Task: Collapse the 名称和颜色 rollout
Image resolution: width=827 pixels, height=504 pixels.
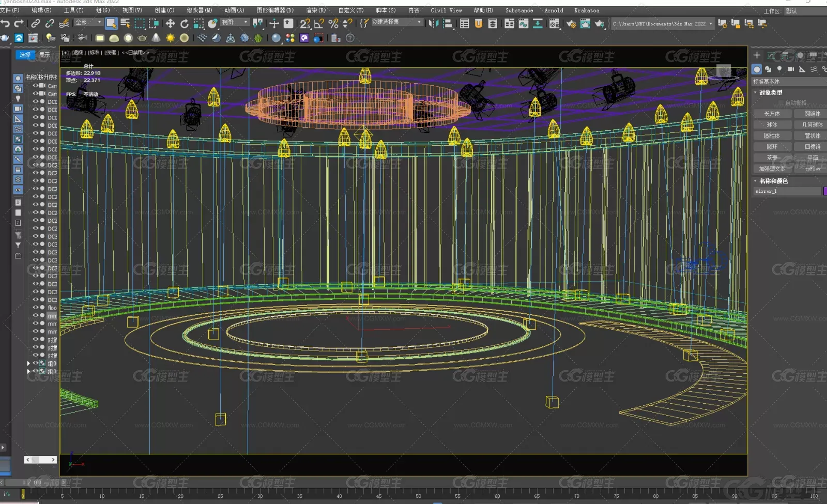Action: point(773,181)
